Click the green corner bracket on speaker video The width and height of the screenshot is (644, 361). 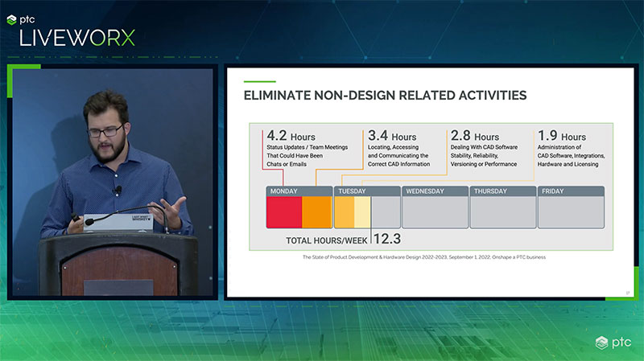click(x=13, y=72)
